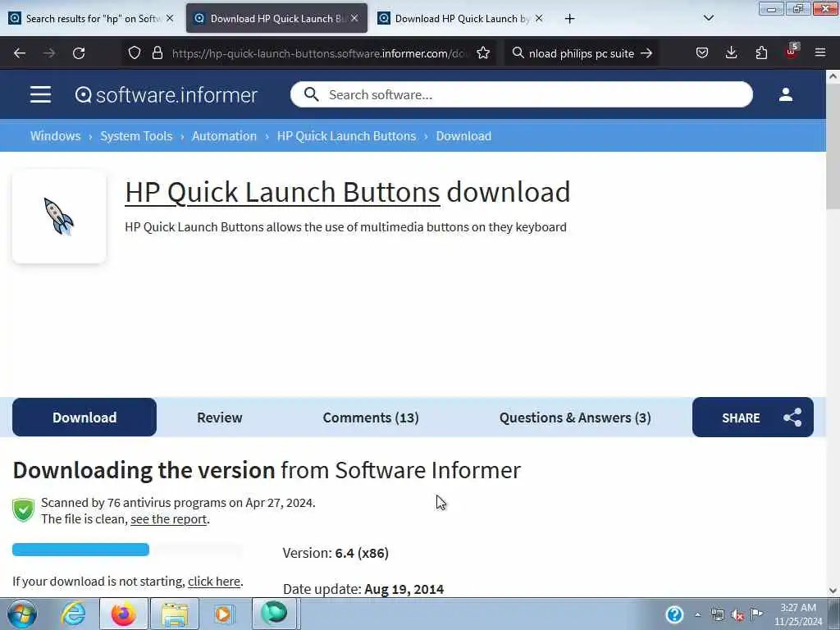Open the Comments (13) tab
Viewport: 840px width, 630px height.
371,418
